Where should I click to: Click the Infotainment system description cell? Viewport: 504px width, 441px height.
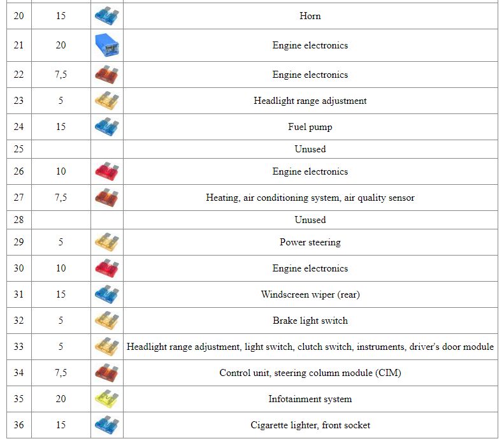(310, 399)
